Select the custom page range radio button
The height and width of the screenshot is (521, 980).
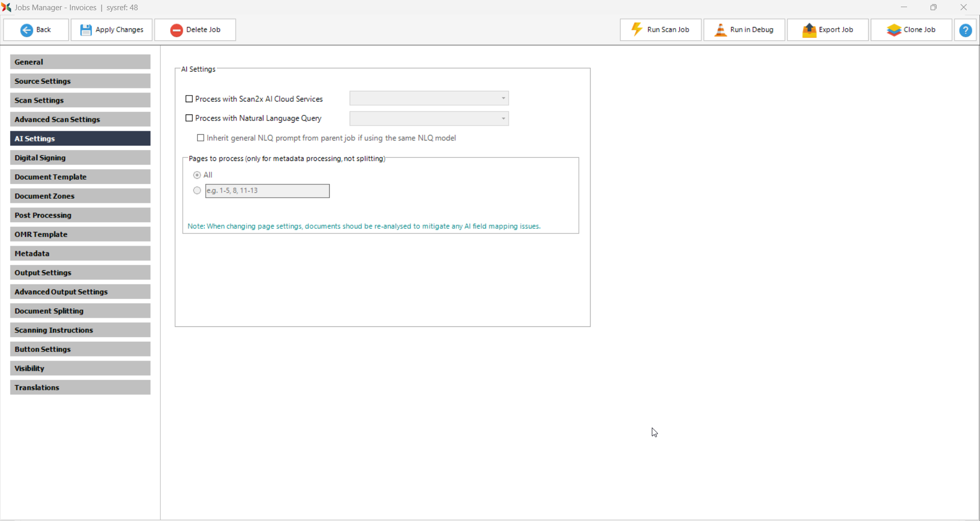click(x=197, y=191)
